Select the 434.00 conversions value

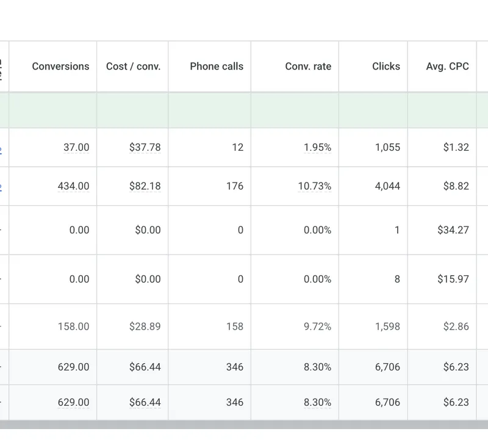[73, 186]
